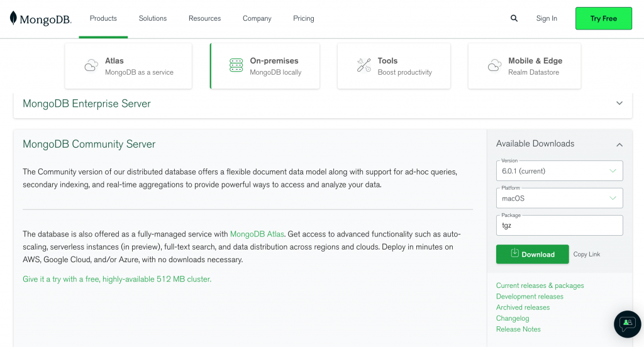Screen dimensions: 644x347
Task: Click the Try Free button
Action: click(x=604, y=18)
